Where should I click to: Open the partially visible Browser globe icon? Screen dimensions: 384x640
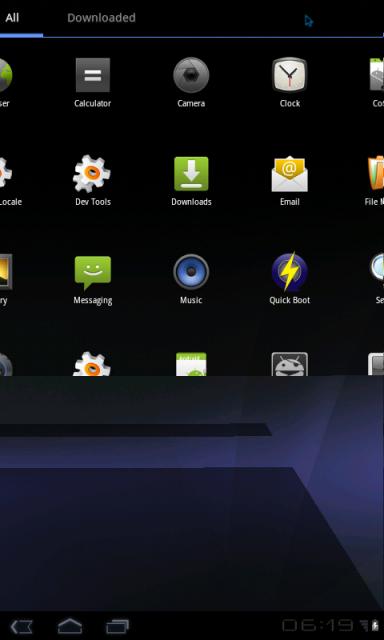pyautogui.click(x=5, y=75)
